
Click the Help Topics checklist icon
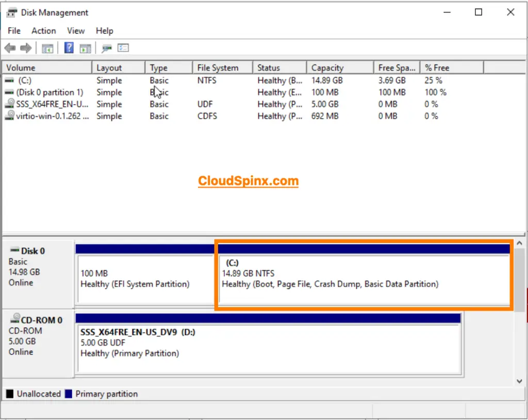click(123, 47)
